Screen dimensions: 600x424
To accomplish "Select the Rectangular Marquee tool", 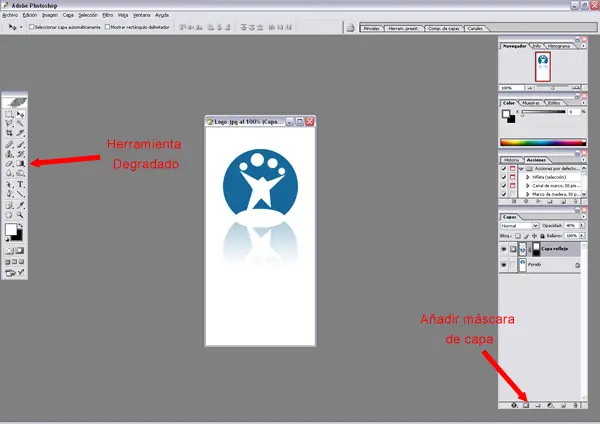I will [x=9, y=114].
